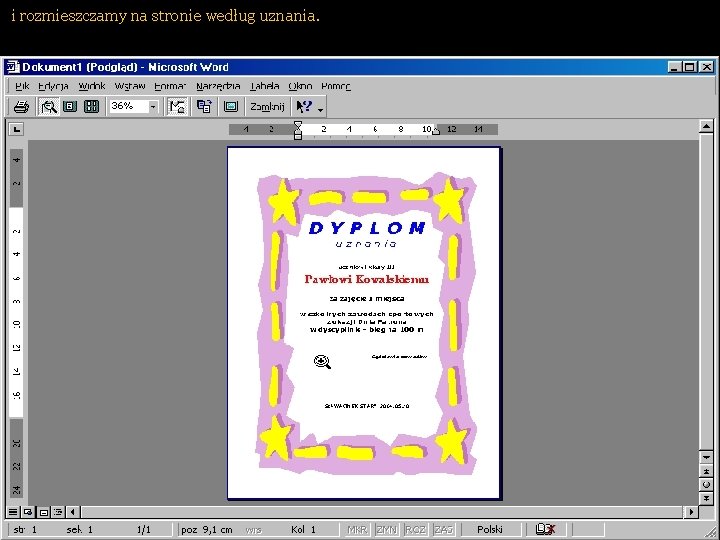Click the DYPLOM heading on page
This screenshot has height=540, width=720.
(367, 228)
